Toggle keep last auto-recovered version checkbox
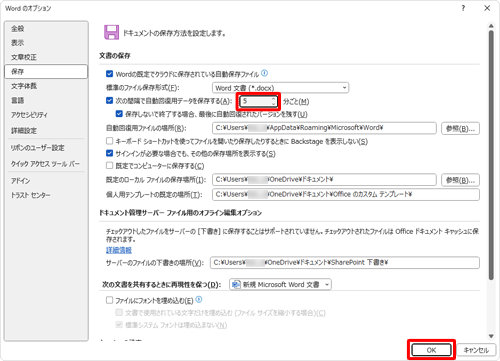This screenshot has height=361, width=500. (x=119, y=114)
